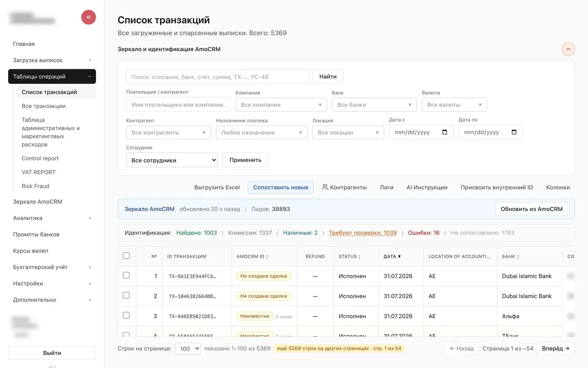
Task: Open the Все банки dropdown
Action: (x=374, y=105)
